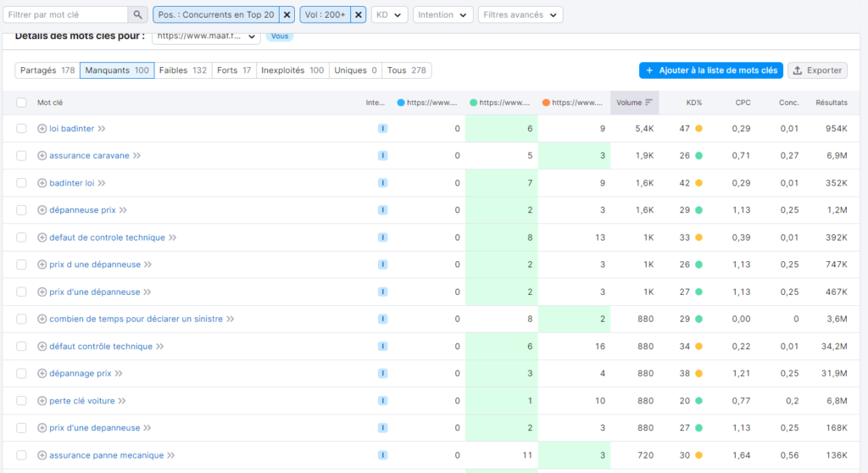This screenshot has width=868, height=473.
Task: Tick the select-all checkbox in header
Action: (x=21, y=103)
